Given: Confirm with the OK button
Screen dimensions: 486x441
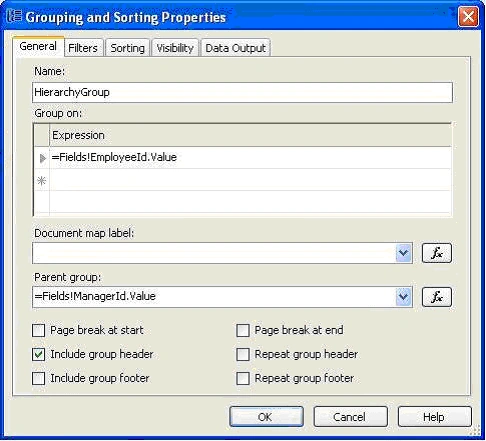Looking at the screenshot, I should point(266,417).
